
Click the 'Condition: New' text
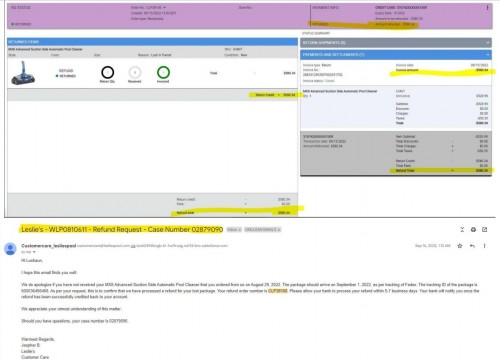coord(236,55)
